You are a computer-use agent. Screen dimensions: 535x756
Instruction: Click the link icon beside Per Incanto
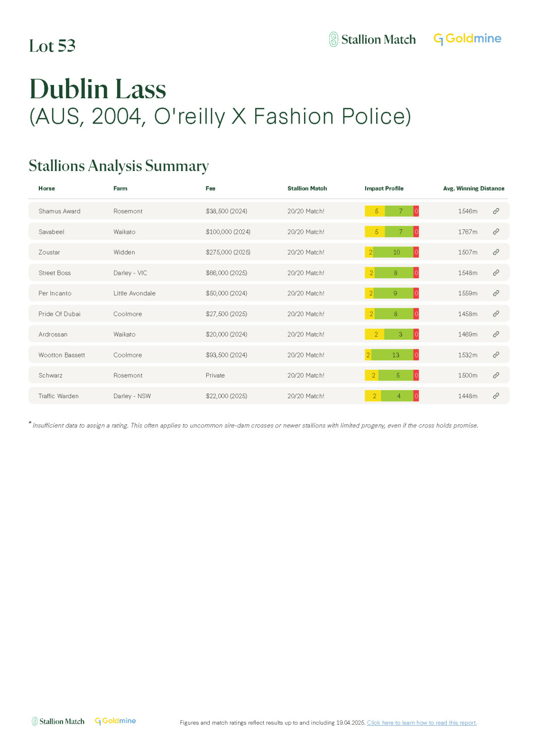(x=496, y=293)
